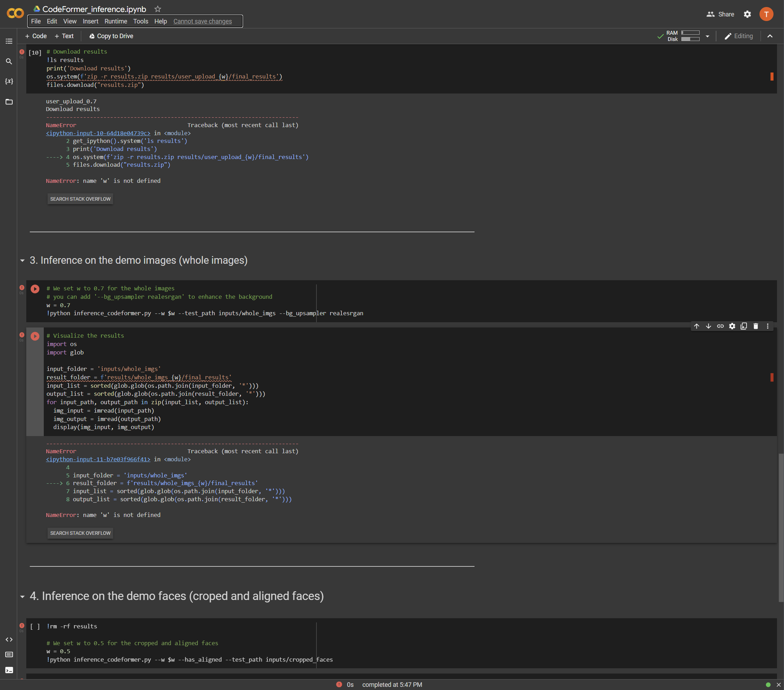Star the CodeFormer_inference notebook
Image resolution: width=784 pixels, height=690 pixels.
pyautogui.click(x=157, y=9)
